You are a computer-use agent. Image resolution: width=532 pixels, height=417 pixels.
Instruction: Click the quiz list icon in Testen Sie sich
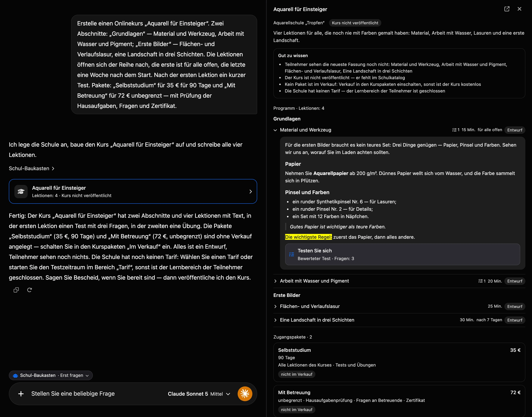292,254
